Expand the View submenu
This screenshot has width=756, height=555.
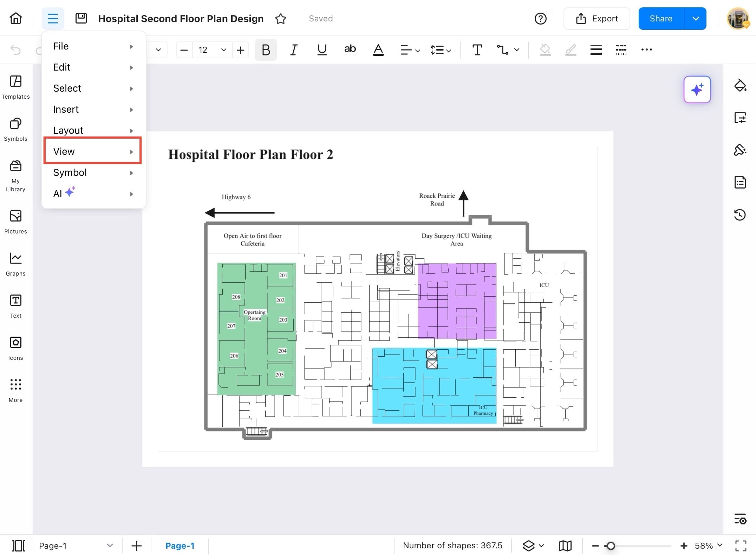click(92, 151)
